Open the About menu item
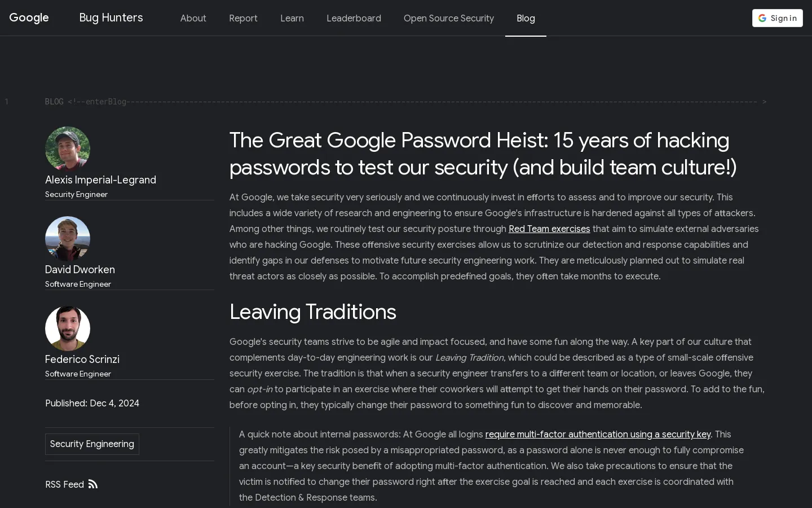The width and height of the screenshot is (812, 508). click(193, 18)
